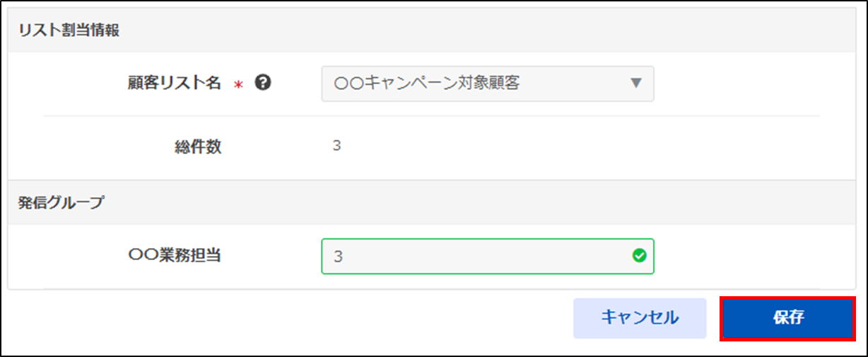Click the 顧客リスト名 field label
This screenshot has width=868, height=357.
point(174,83)
